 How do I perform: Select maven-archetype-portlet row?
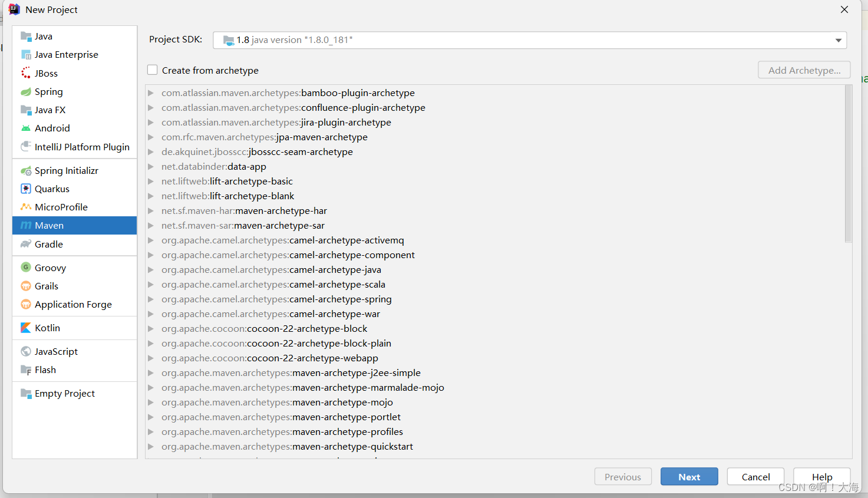coord(495,417)
